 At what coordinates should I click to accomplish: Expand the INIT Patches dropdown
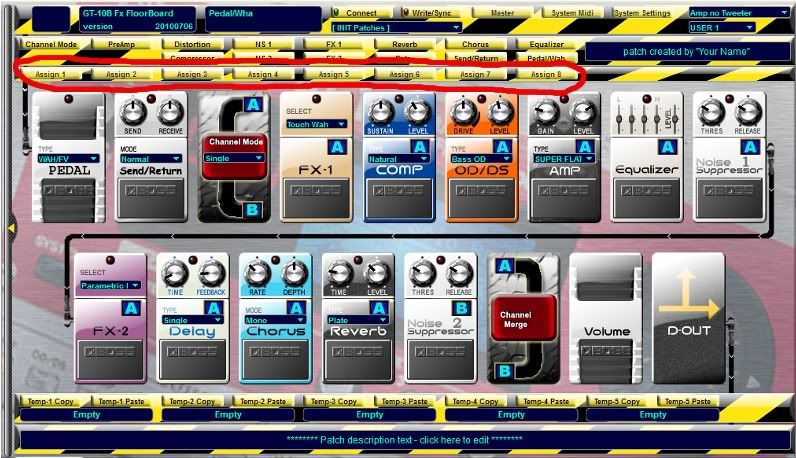tap(396, 28)
